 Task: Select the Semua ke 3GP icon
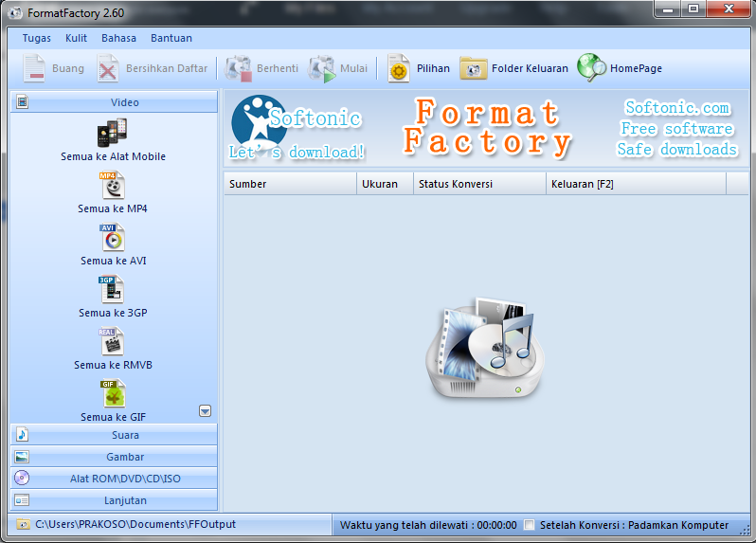pyautogui.click(x=112, y=289)
